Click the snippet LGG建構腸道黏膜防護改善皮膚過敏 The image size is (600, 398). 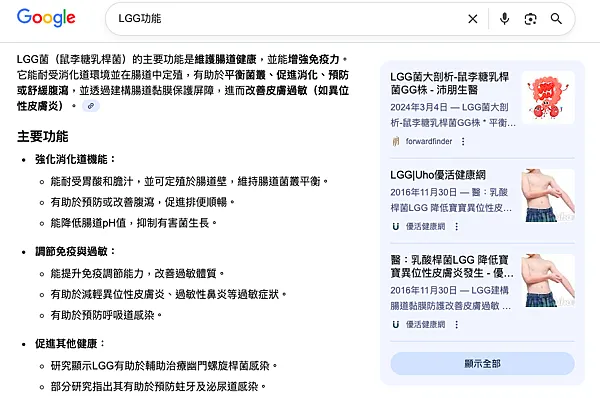[450, 298]
